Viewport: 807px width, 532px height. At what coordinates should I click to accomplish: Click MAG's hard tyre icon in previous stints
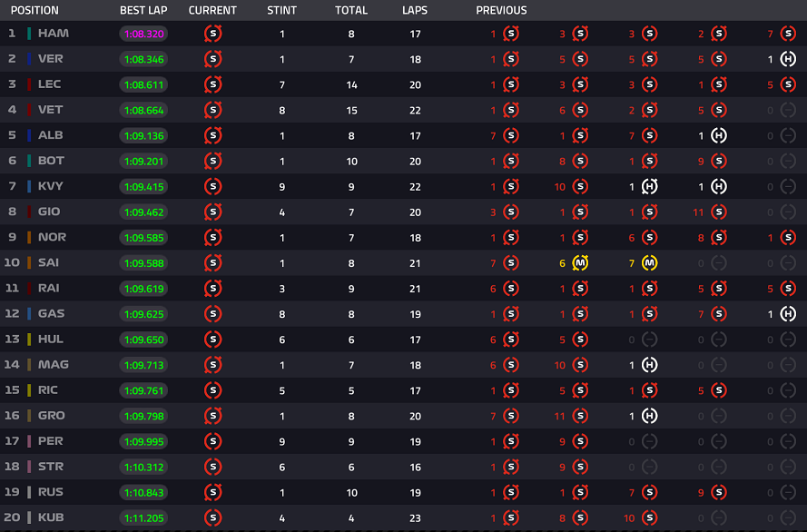[650, 365]
